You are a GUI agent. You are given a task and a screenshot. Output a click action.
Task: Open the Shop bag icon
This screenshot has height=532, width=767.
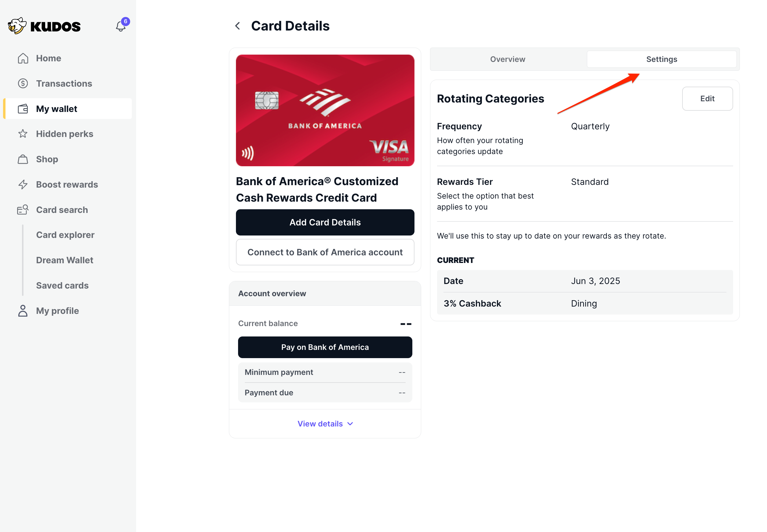pyautogui.click(x=23, y=159)
